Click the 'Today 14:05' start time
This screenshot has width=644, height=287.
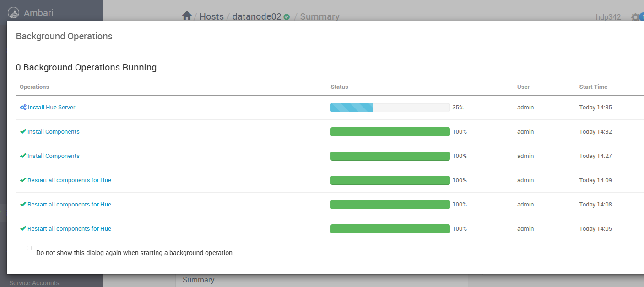(595, 229)
